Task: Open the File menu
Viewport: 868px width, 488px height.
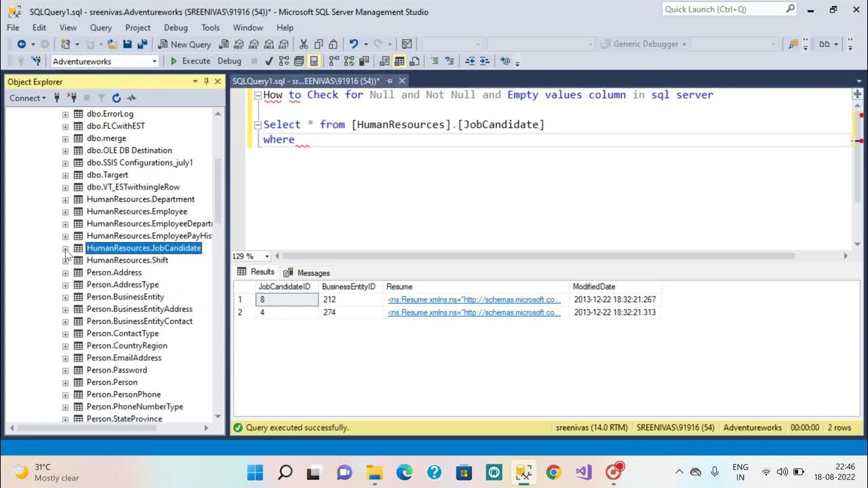Action: [13, 28]
